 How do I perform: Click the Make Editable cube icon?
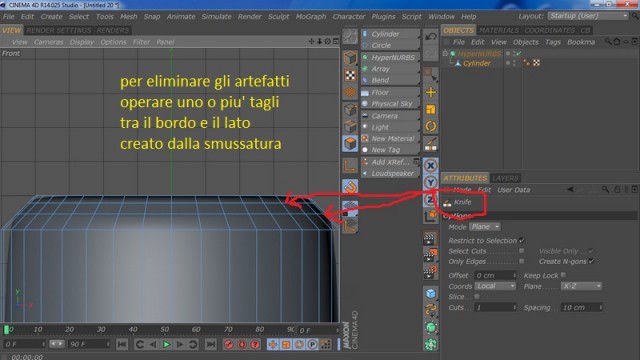pos(350,58)
